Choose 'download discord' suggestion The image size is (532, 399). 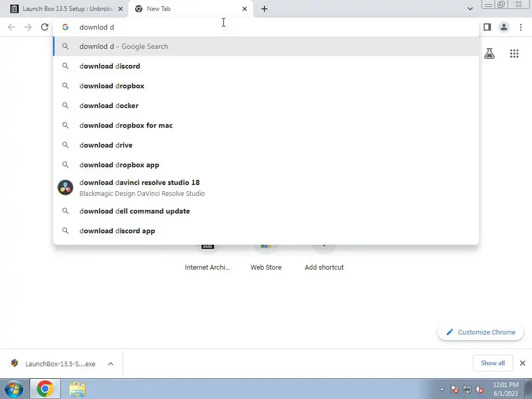(266, 66)
